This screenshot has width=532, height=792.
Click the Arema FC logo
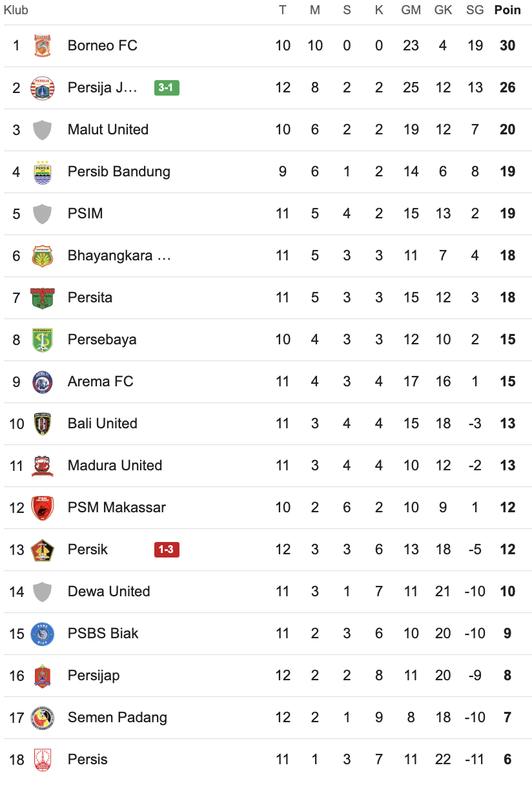tap(43, 382)
